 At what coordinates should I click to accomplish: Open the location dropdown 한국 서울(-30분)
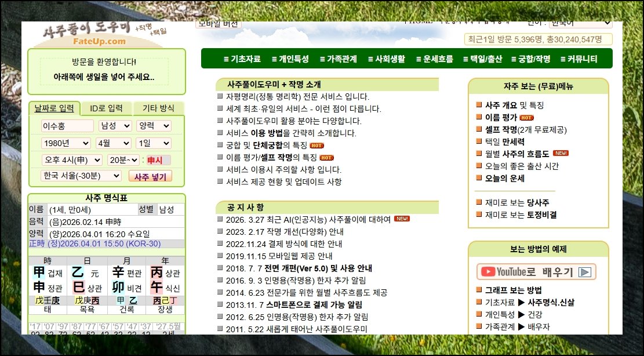81,176
